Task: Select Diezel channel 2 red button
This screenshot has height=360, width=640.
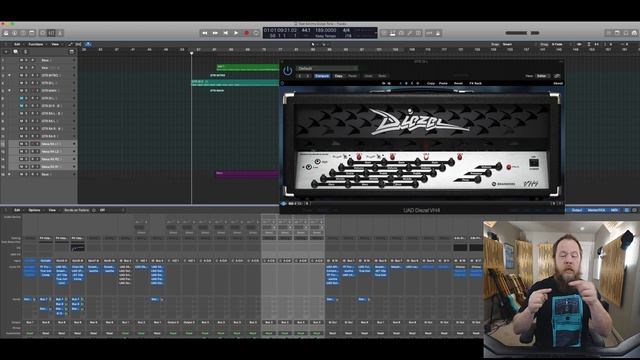Action: 392,157
